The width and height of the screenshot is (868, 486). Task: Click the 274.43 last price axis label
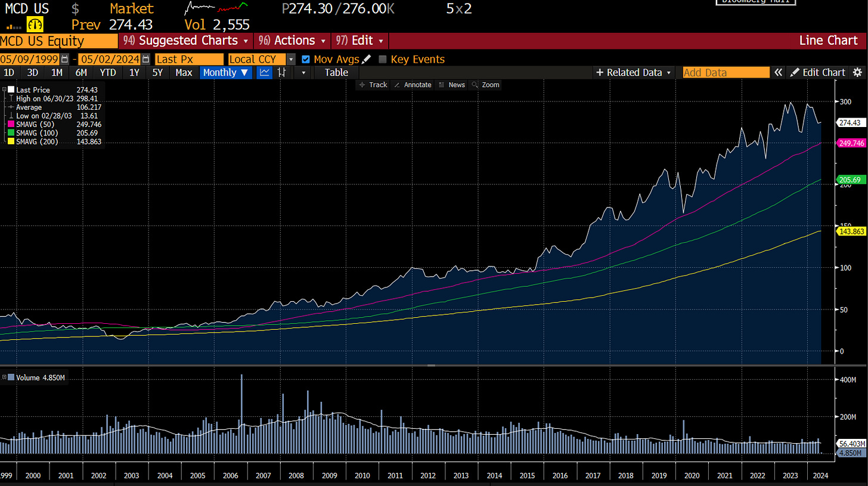click(851, 122)
